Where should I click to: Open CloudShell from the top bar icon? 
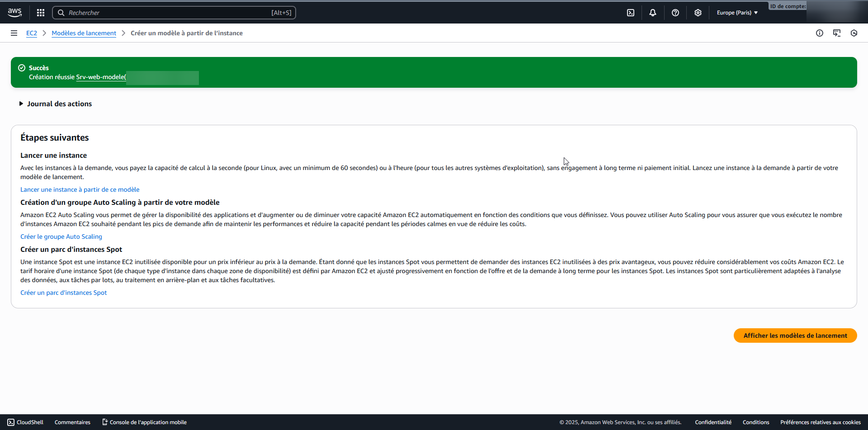[631, 13]
